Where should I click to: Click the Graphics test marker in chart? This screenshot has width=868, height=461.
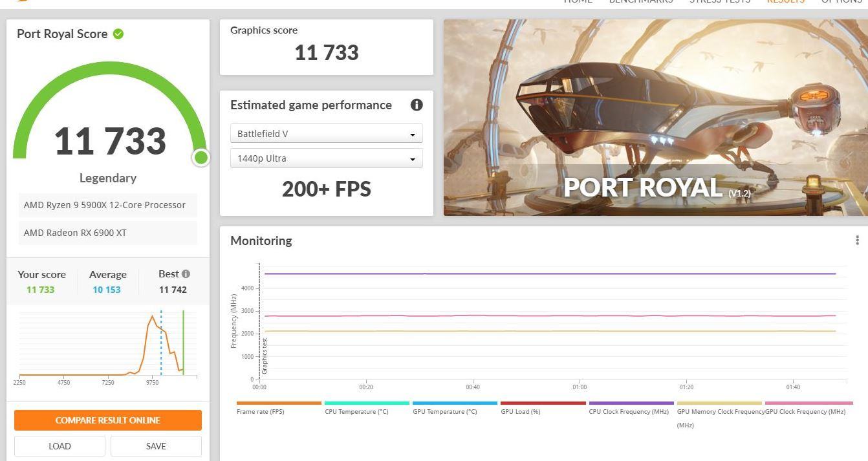(265, 356)
